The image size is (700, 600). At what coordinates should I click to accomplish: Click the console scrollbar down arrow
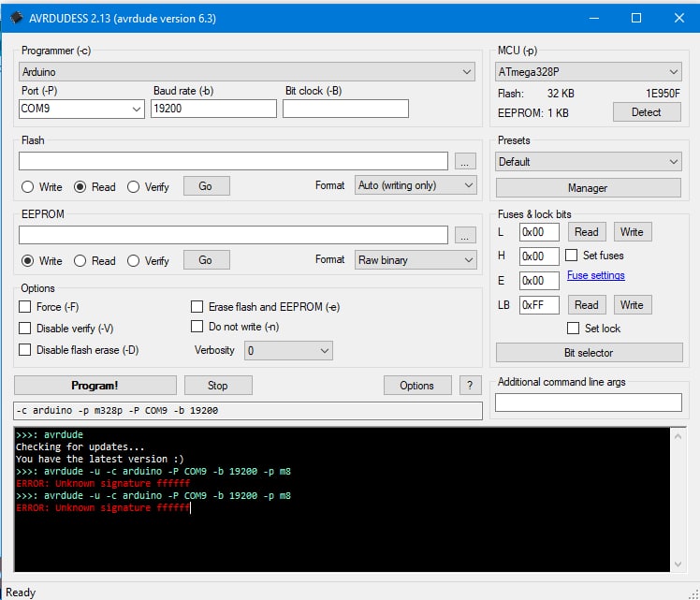click(678, 564)
